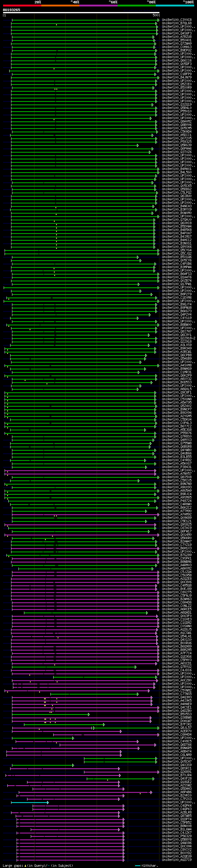This screenshot has width=197, height=868.
Task: Select the UniRef100_Q32Q19 label
Action: (x=177, y=104)
